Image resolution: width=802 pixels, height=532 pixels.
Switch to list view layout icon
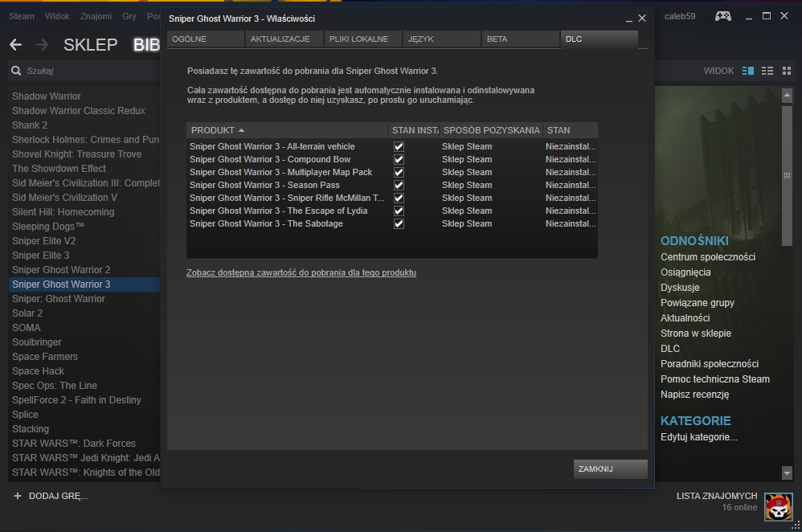tap(767, 71)
